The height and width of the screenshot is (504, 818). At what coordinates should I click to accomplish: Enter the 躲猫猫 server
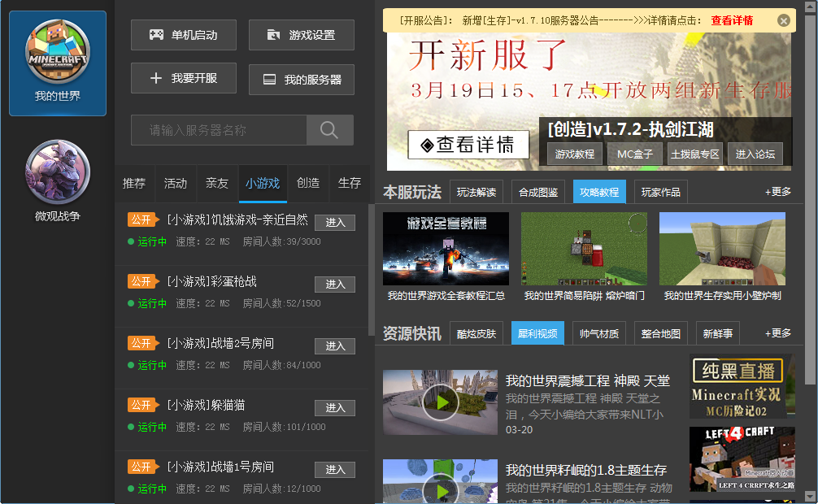coord(335,408)
